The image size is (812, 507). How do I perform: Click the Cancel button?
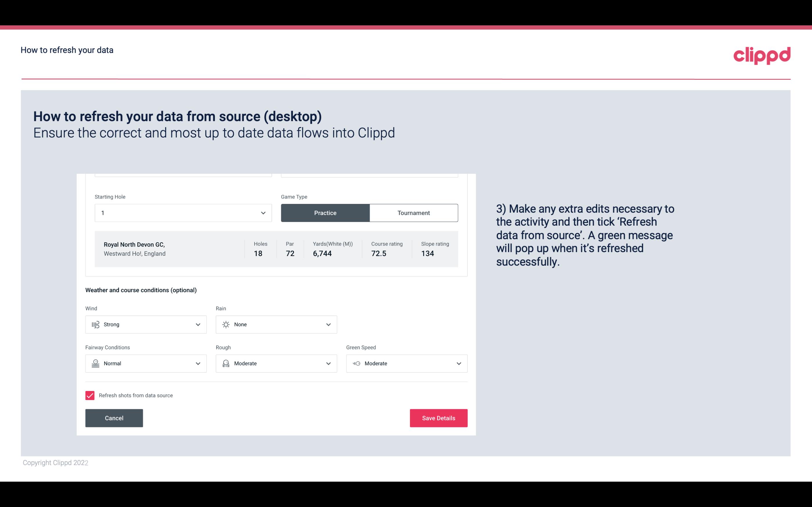pyautogui.click(x=114, y=418)
